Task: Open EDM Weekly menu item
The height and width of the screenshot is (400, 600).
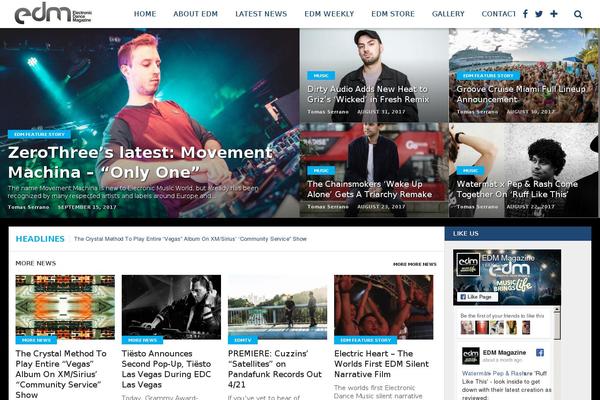Action: (329, 14)
